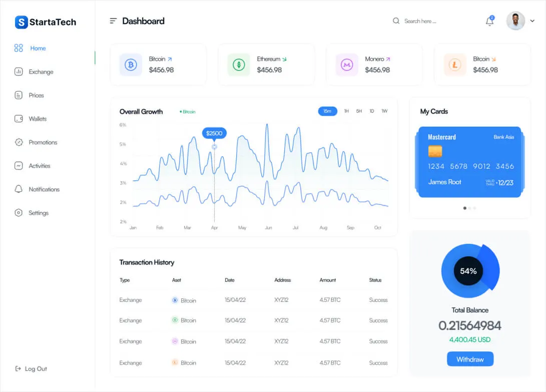
Task: Click the Ethereum coin icon
Action: click(239, 65)
